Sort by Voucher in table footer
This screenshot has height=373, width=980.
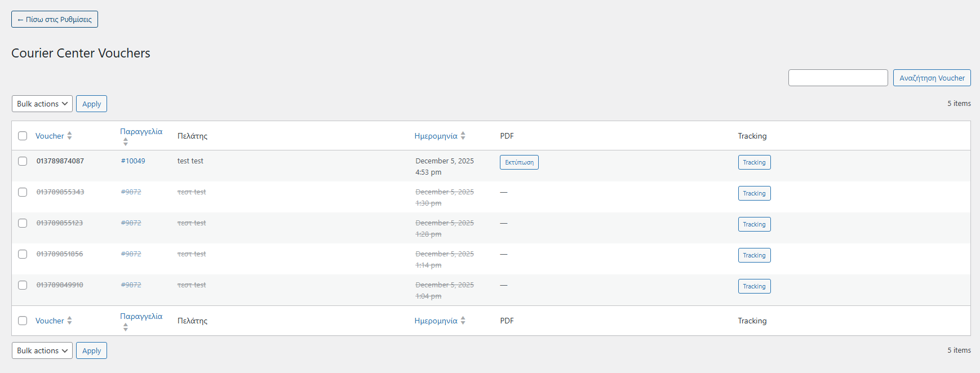coord(50,321)
